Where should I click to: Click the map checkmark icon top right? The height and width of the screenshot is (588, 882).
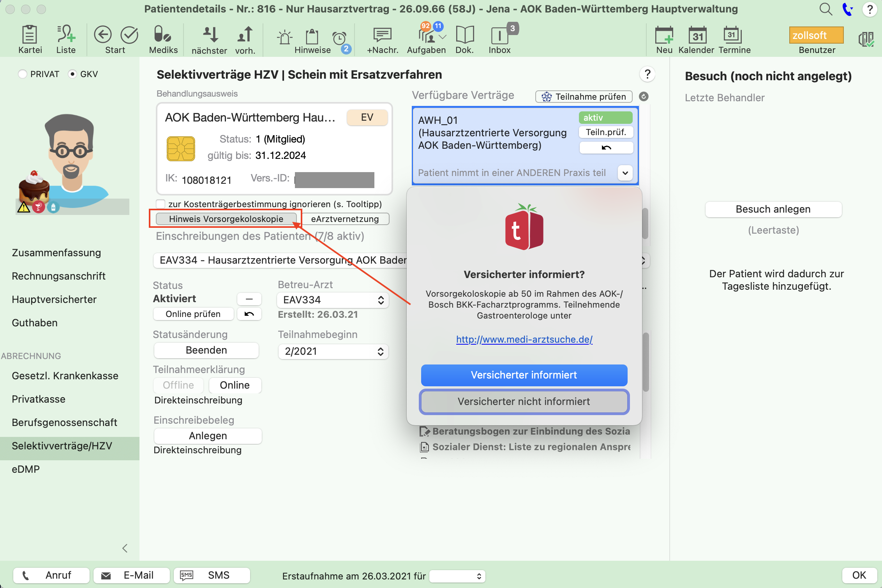[866, 39]
